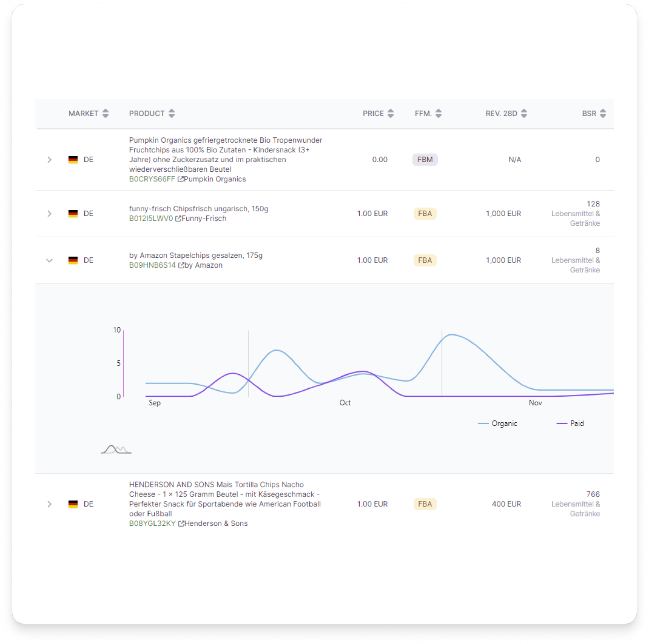
Task: Expand the Pumpkin Organics product row
Action: (49, 160)
